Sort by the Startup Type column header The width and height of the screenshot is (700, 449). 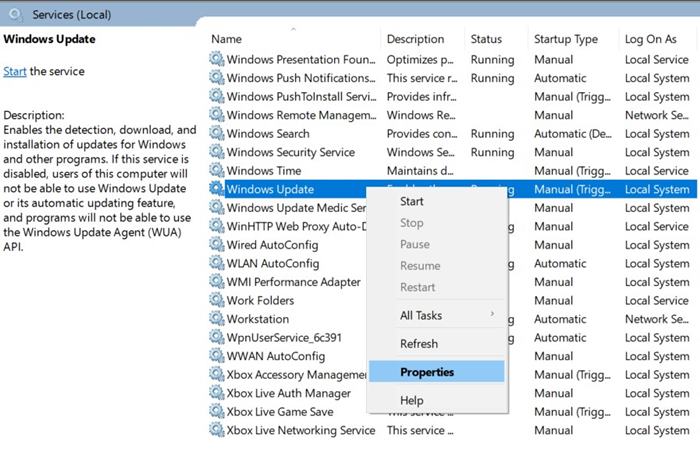566,39
